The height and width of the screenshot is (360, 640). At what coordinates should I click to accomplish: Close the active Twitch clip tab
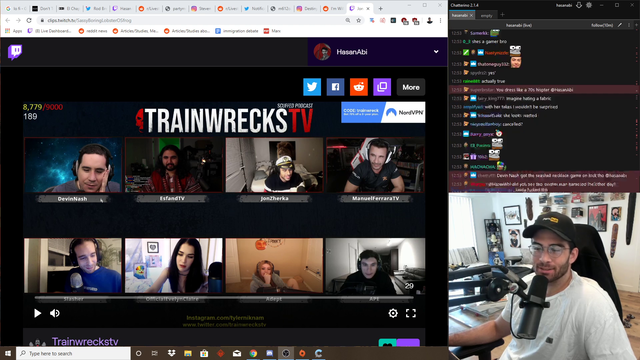[368, 8]
